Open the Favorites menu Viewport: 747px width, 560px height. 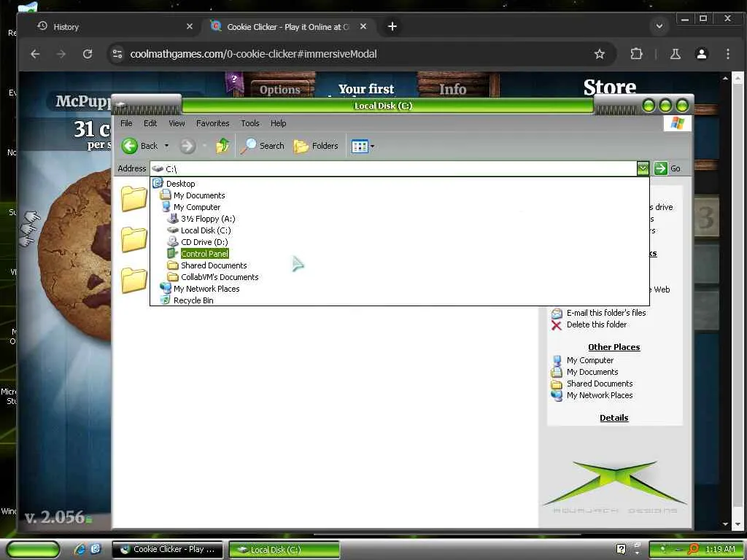(212, 123)
